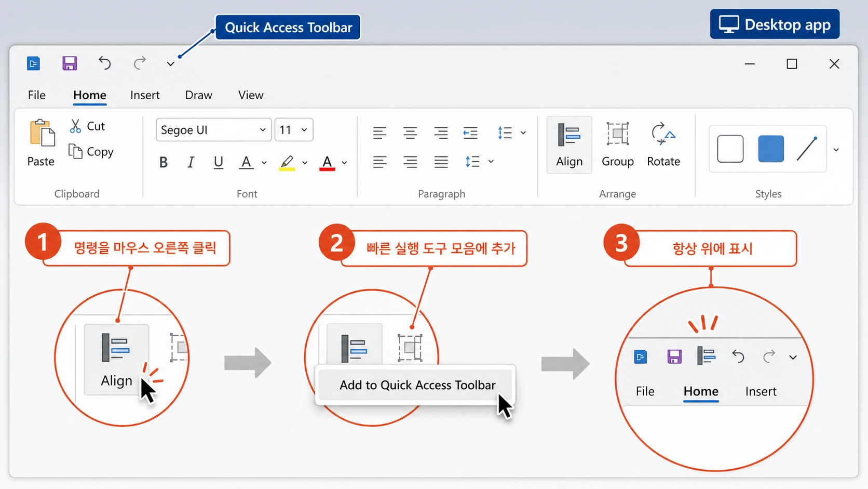This screenshot has width=868, height=489.
Task: Click the Rotate button in Arrange group
Action: pyautogui.click(x=663, y=145)
